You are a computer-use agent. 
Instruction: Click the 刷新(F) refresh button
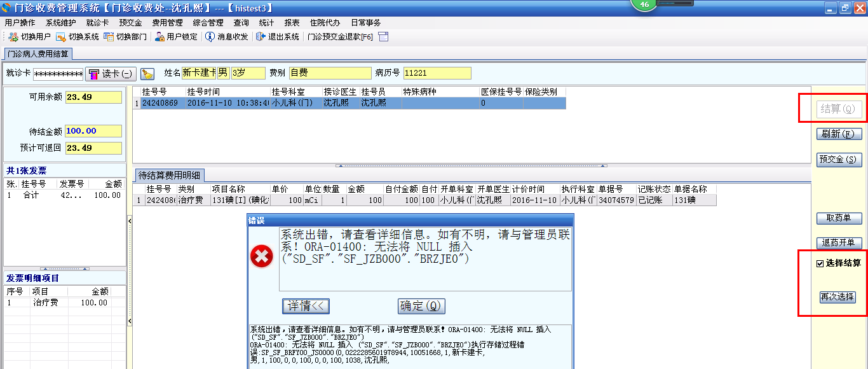pos(839,134)
